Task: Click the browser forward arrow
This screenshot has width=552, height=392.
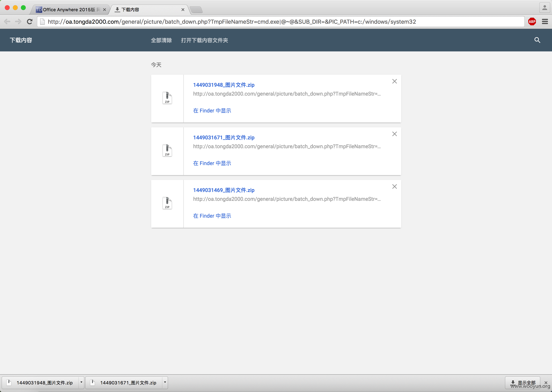Action: coord(18,22)
